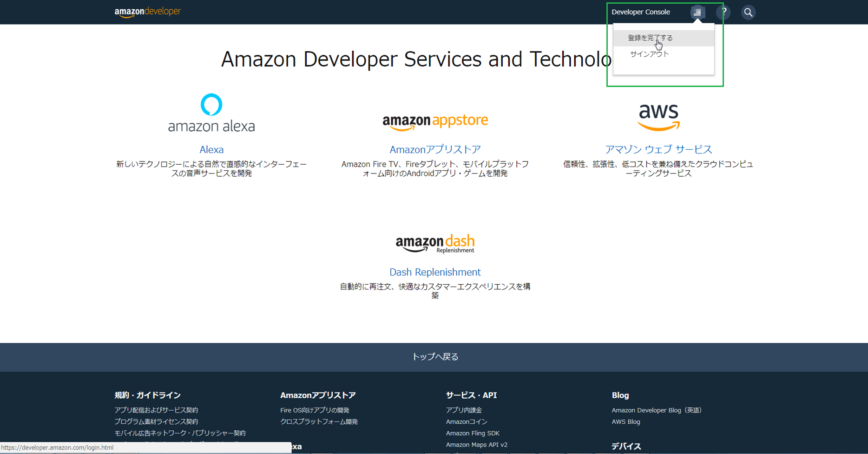Viewport: 868px width, 454px height.
Task: Open Amazon Fling SDK footer link
Action: 473,433
